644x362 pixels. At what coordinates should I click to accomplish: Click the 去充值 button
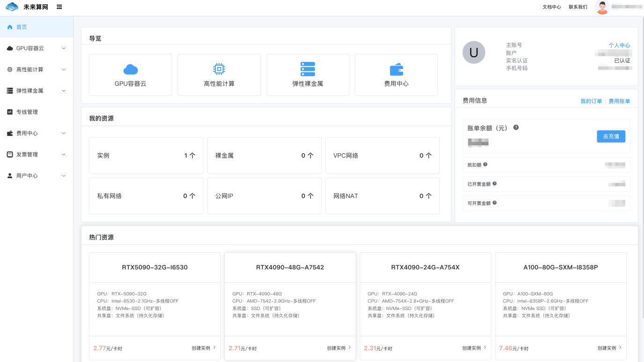[x=611, y=136]
